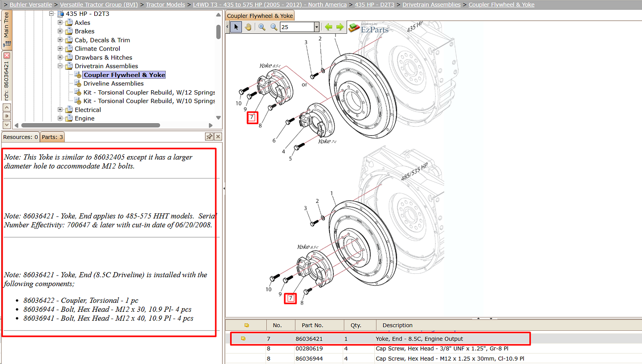Sort parts by the Description column
Viewport: 642px width, 364px height.
pyautogui.click(x=508, y=325)
